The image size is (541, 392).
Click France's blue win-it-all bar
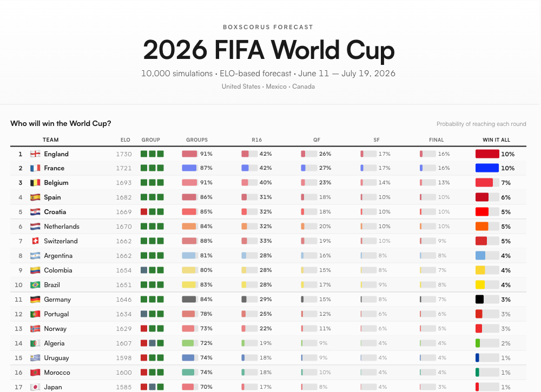point(487,169)
